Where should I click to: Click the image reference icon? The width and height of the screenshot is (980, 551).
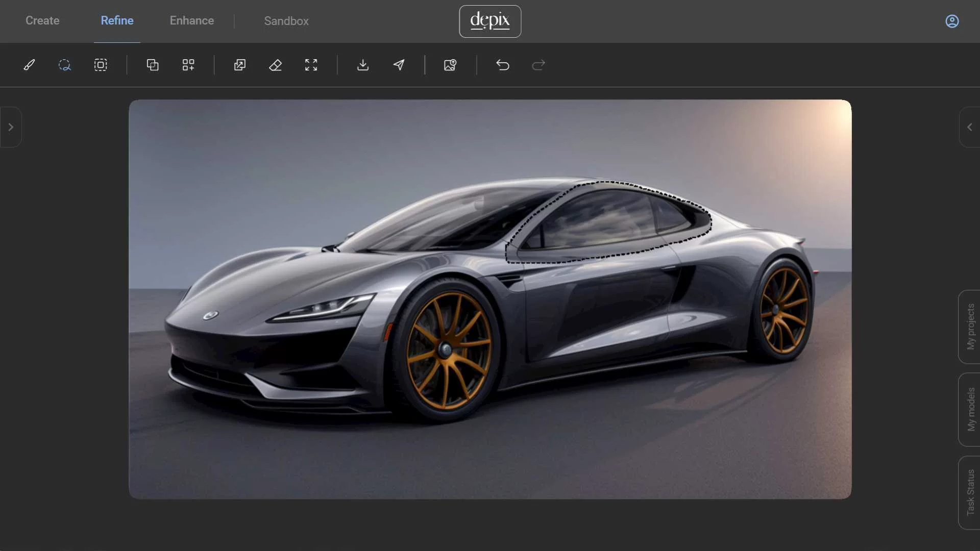click(x=450, y=65)
